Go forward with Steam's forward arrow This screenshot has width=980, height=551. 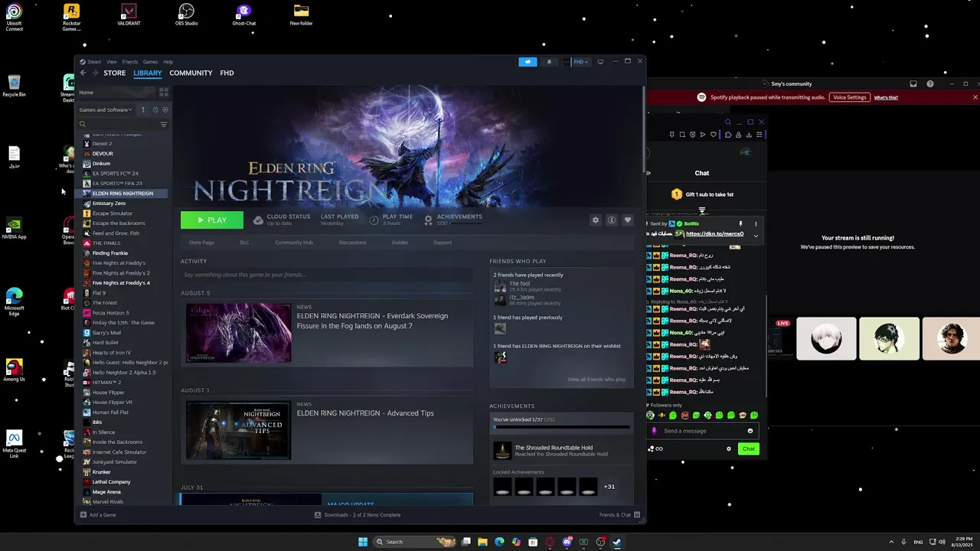coord(95,73)
